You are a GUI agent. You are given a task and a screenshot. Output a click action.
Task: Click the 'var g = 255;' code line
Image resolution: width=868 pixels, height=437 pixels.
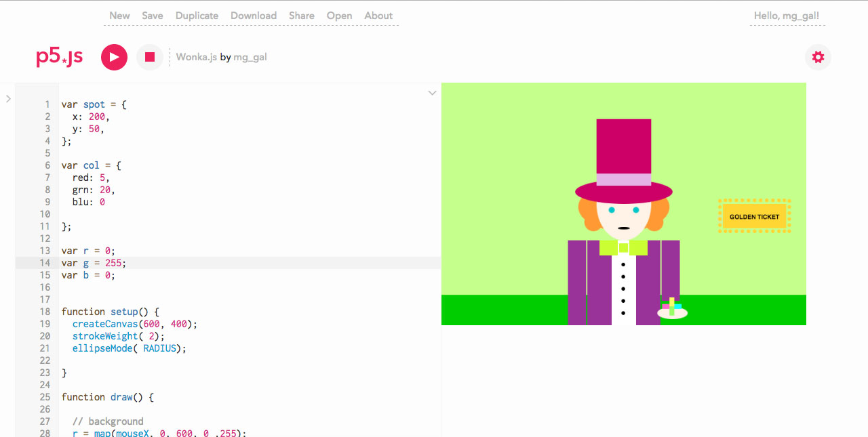tap(94, 263)
